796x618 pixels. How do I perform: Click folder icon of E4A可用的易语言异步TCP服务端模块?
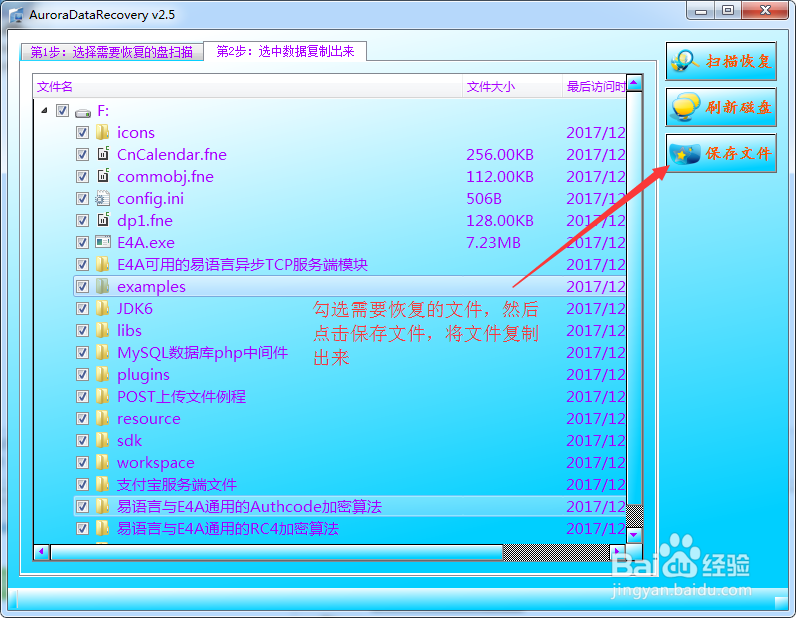point(103,264)
